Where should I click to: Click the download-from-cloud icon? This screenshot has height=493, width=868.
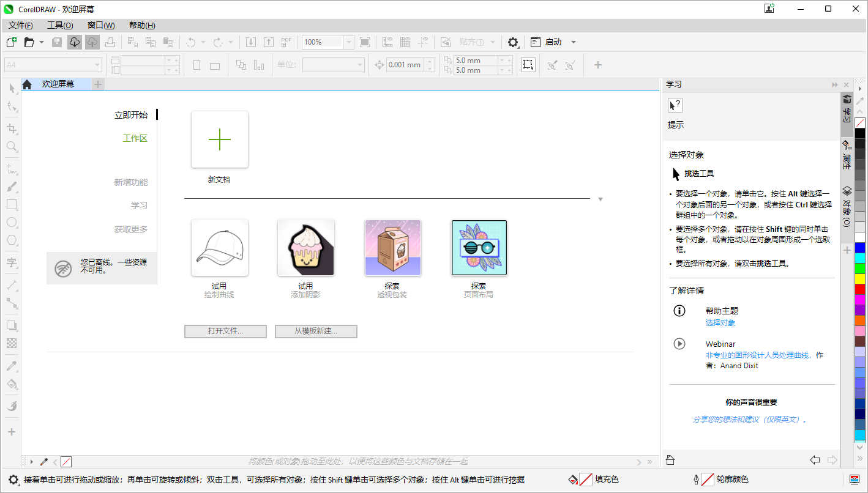point(75,42)
